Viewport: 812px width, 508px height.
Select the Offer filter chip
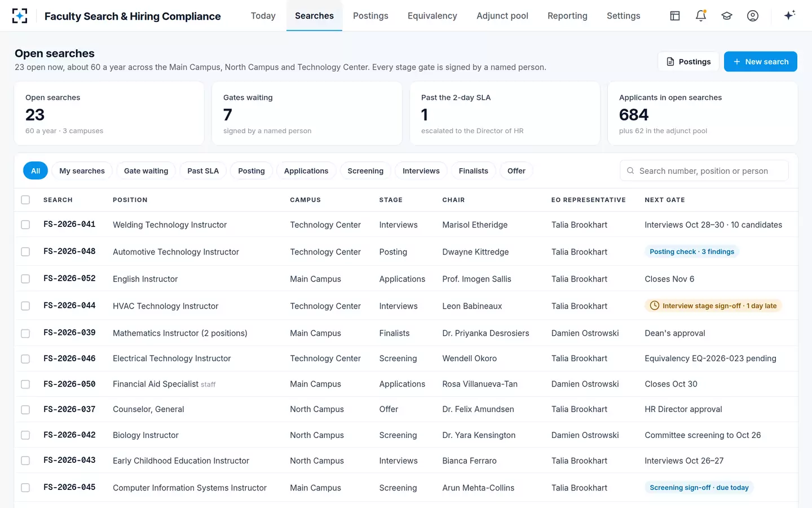[517, 171]
